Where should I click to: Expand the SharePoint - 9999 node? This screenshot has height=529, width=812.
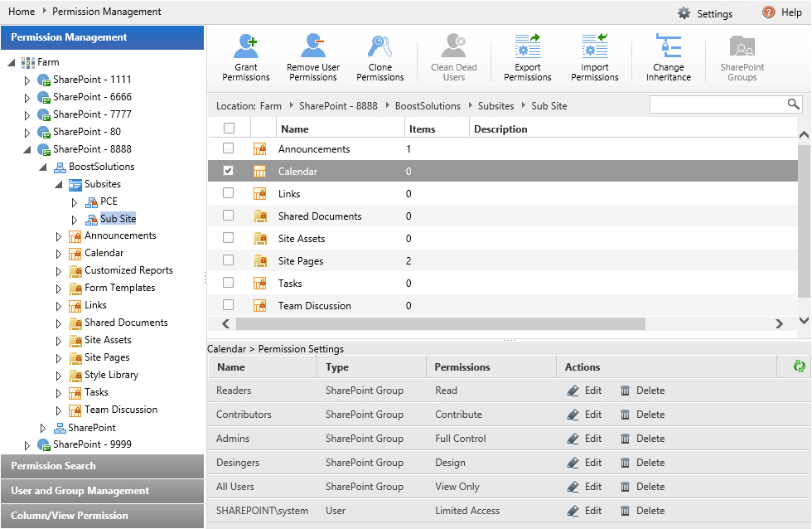click(27, 445)
